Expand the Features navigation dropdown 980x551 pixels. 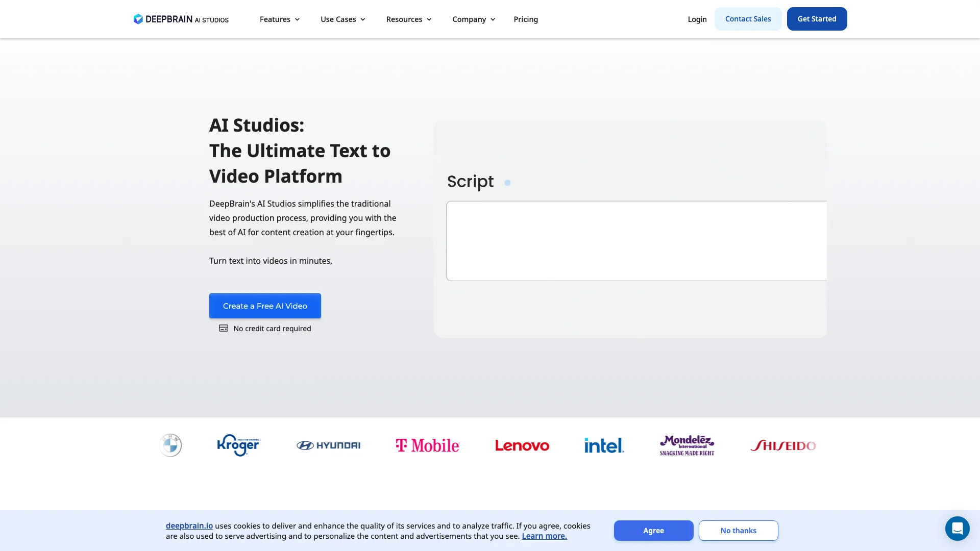click(279, 19)
